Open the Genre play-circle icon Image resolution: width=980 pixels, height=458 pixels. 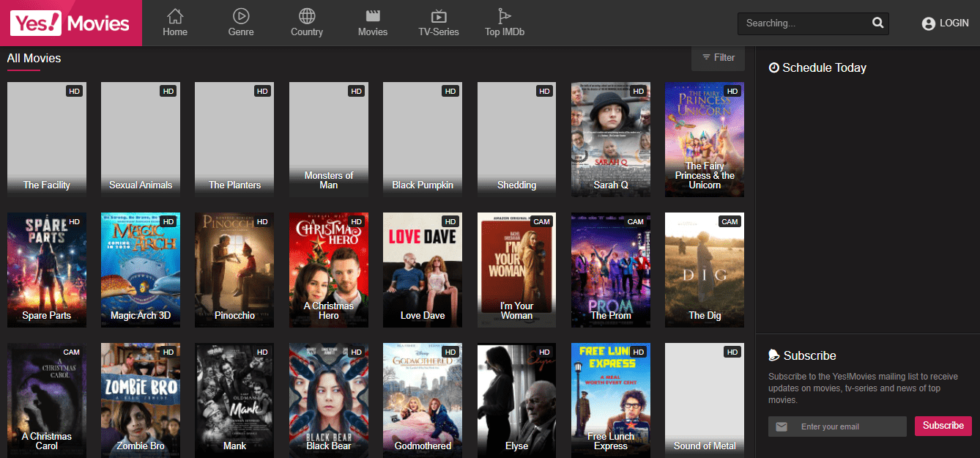click(241, 15)
